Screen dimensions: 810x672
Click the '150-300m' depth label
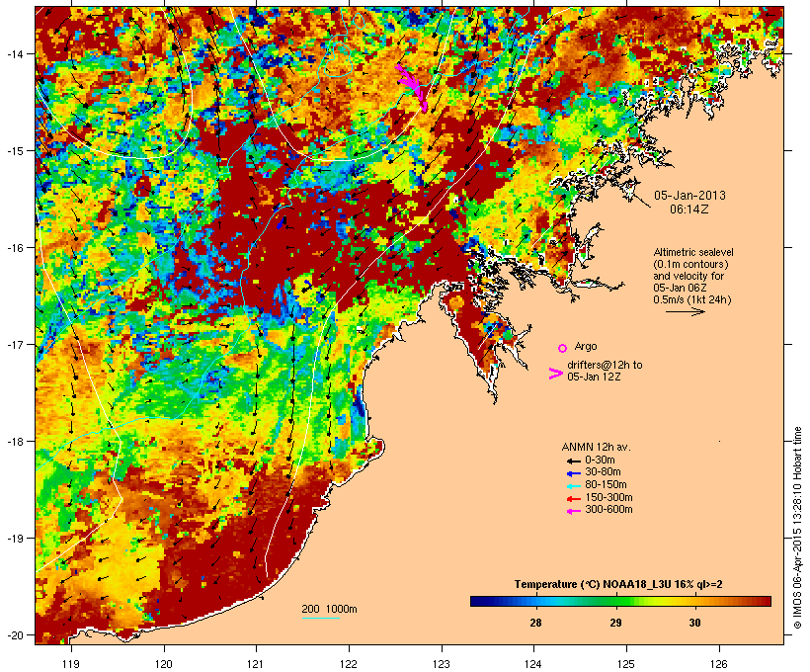pyautogui.click(x=608, y=497)
